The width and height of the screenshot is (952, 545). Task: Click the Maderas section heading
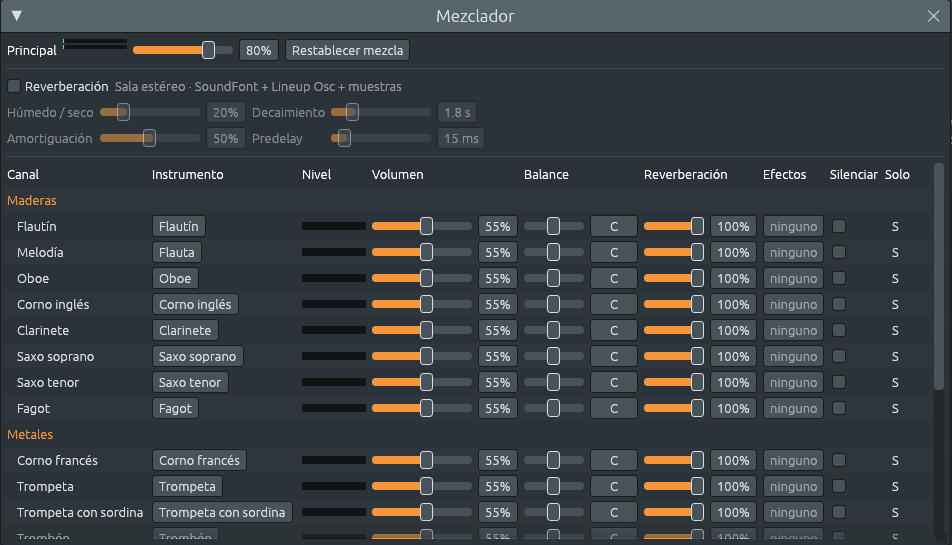pos(32,200)
